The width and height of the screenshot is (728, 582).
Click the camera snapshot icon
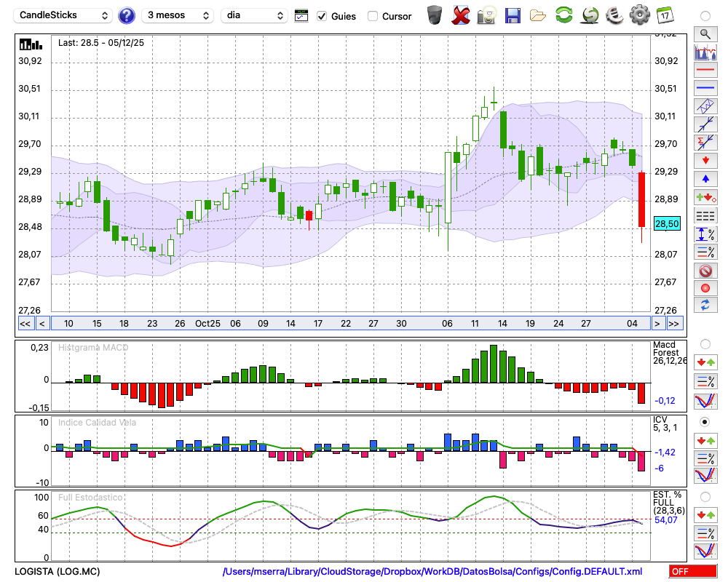(486, 15)
